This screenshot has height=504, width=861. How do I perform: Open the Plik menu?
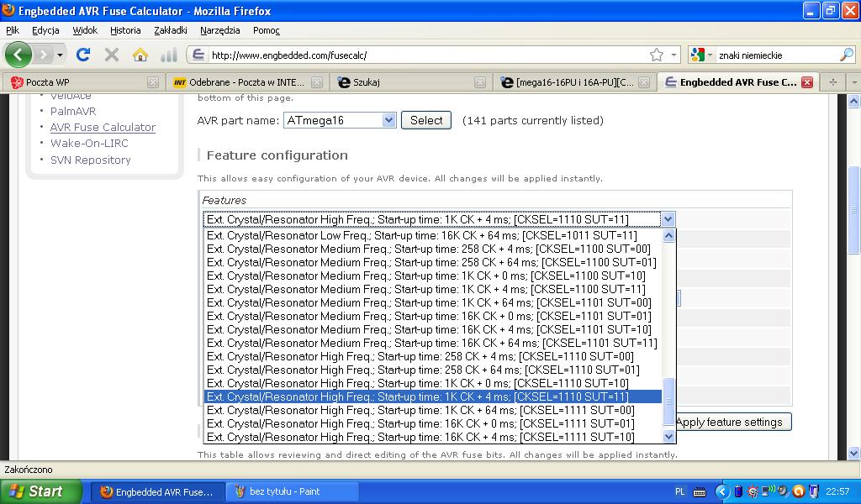pyautogui.click(x=13, y=30)
